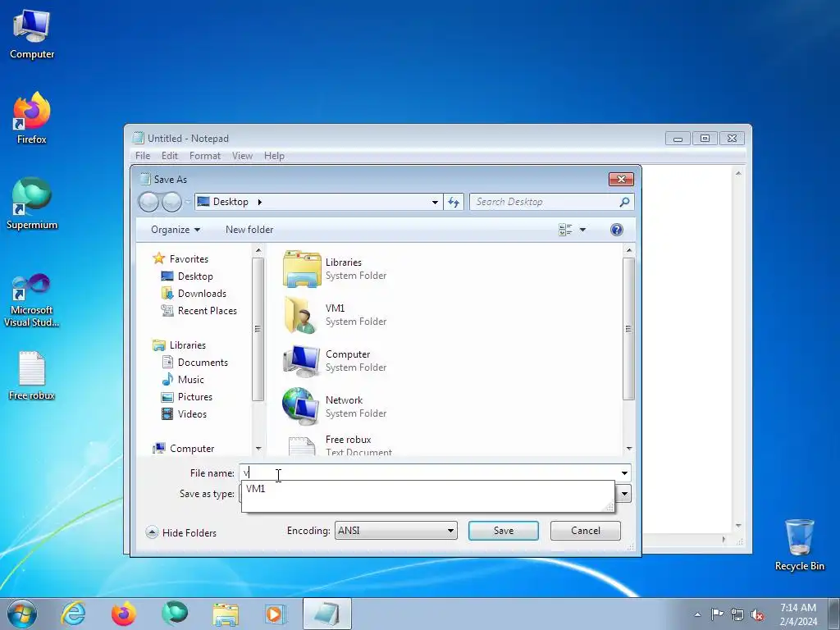Select the Microsoft Visual Studio desktop shortcut
Viewport: 840px width, 630px height.
pos(32,300)
